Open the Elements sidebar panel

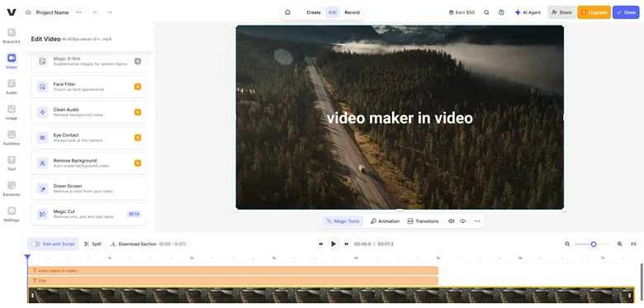[x=12, y=188]
